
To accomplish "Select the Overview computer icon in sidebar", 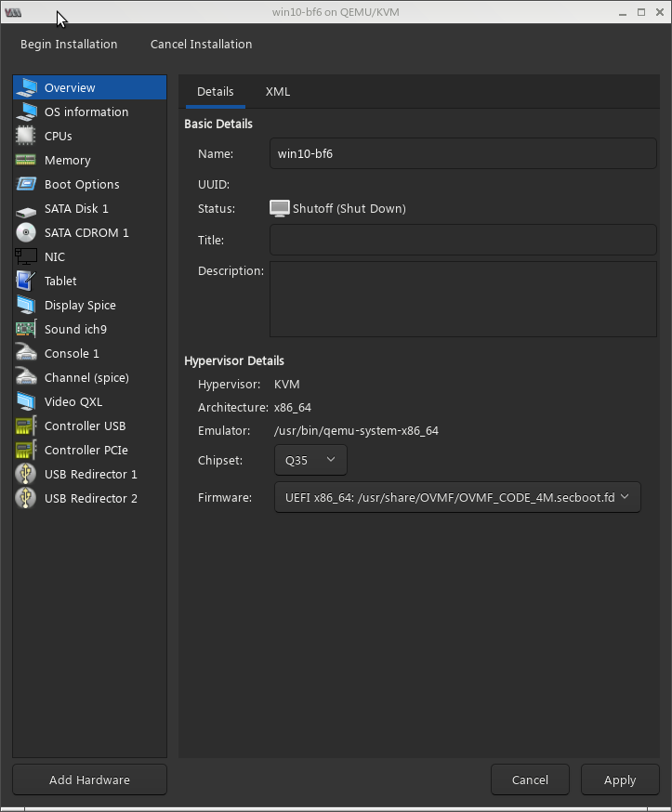I will tap(26, 87).
